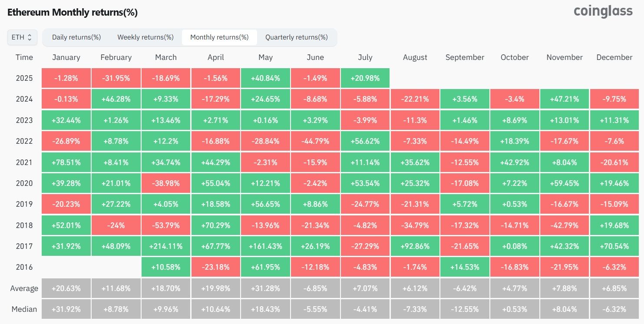Select the February 2025 -31.95% cell
The image size is (644, 324).
click(x=116, y=78)
